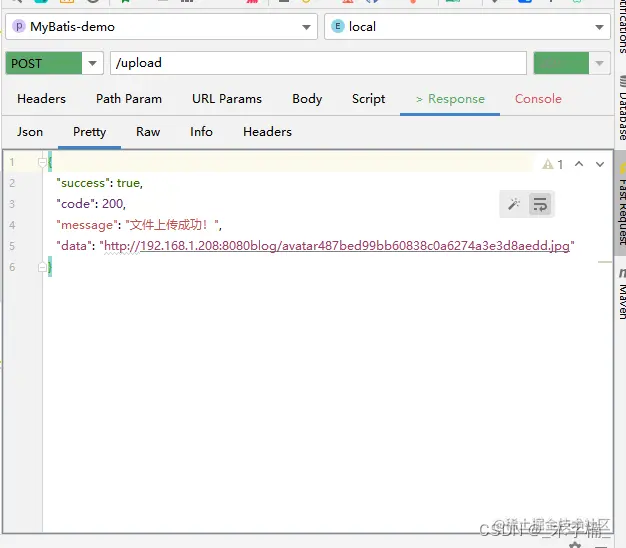The image size is (626, 548).
Task: Click the "success": true line
Action: click(99, 183)
